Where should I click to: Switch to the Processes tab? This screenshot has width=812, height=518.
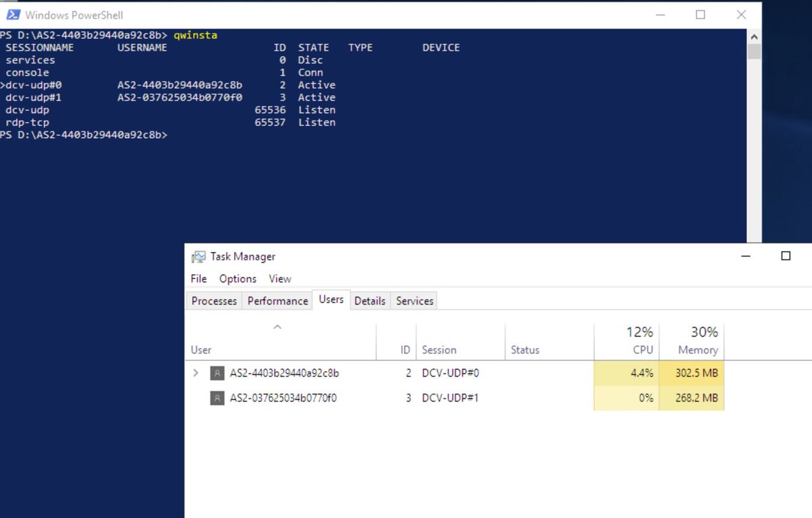coord(214,301)
